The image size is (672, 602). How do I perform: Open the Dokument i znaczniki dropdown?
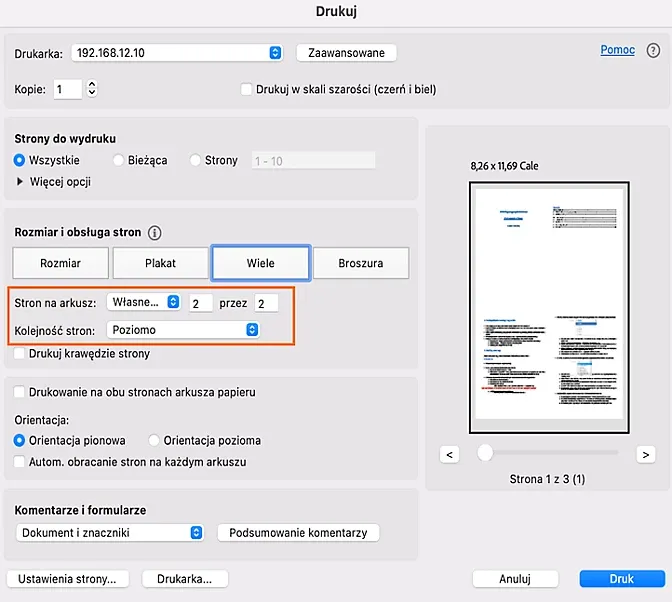[196, 533]
